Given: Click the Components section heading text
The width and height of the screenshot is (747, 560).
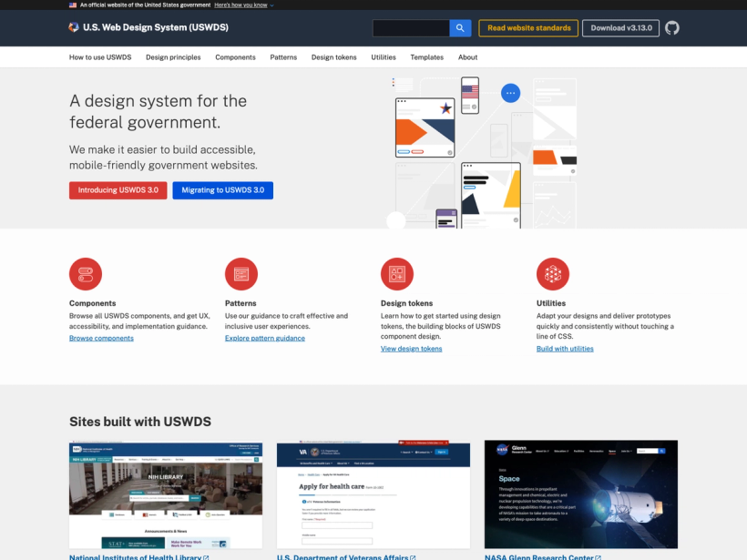Looking at the screenshot, I should click(92, 303).
